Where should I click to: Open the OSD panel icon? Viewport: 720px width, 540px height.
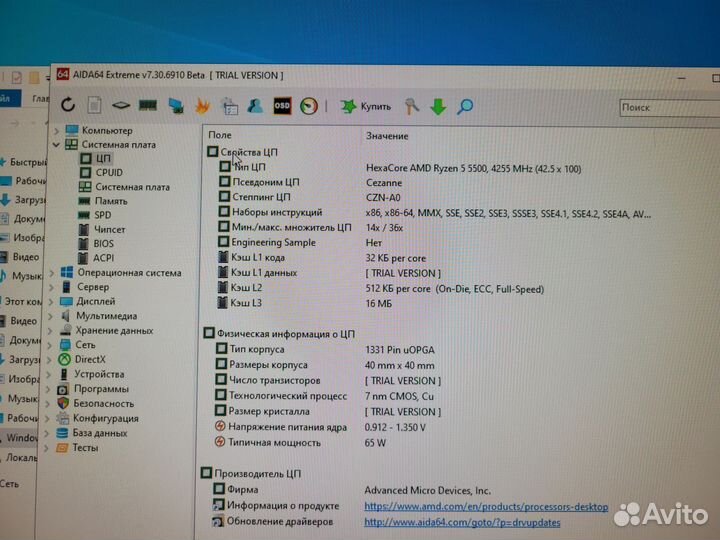pos(282,106)
